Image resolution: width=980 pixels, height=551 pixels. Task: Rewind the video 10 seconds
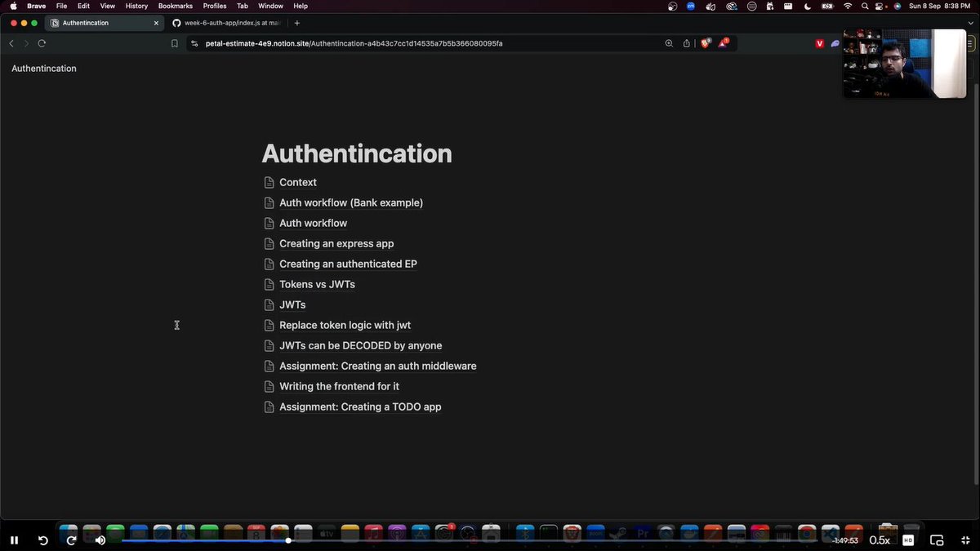coord(42,540)
